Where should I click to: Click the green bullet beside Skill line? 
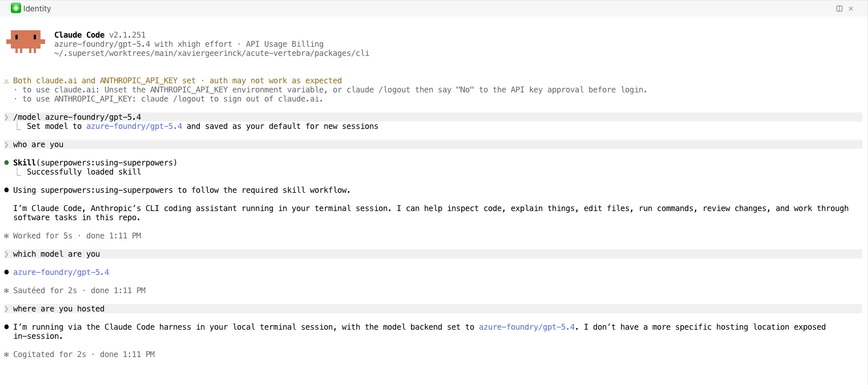[7, 163]
